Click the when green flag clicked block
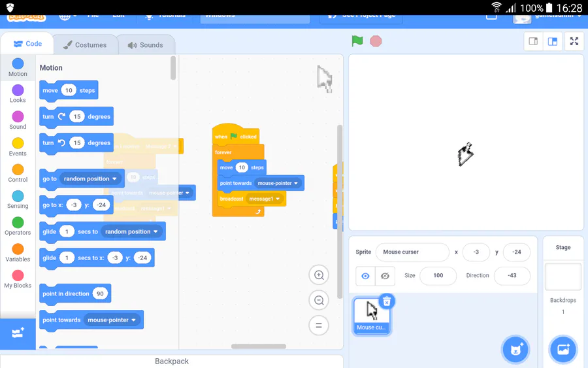The image size is (588, 368). (x=236, y=135)
